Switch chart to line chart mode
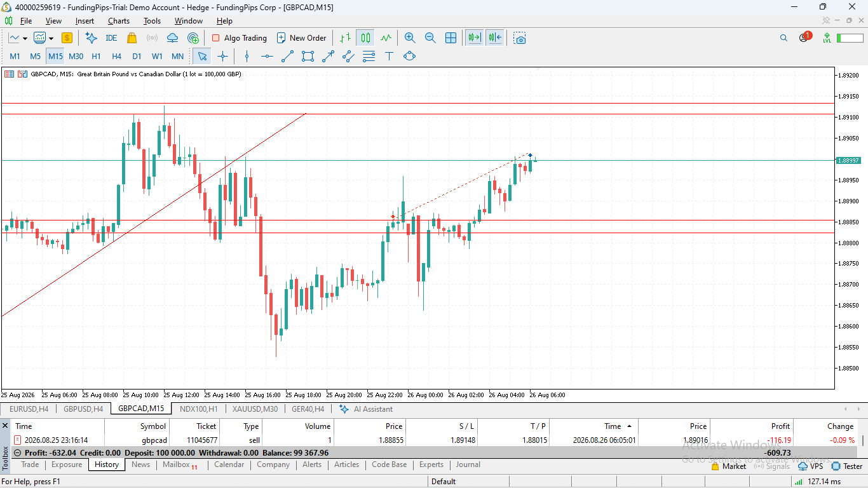Screen dimensions: 868x488 pyautogui.click(x=386, y=38)
